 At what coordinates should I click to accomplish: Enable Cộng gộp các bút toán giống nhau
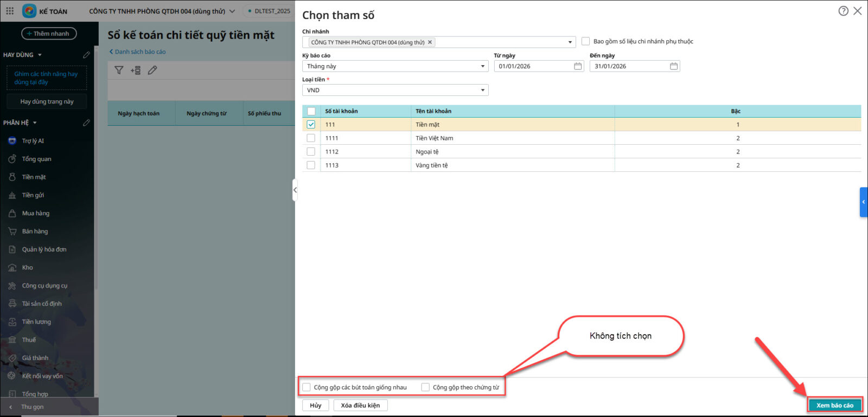pyautogui.click(x=307, y=387)
